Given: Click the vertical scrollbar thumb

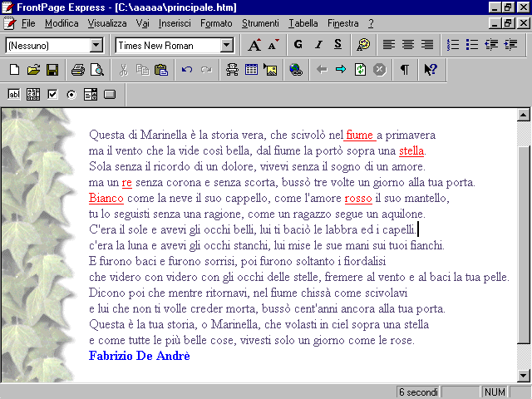Looking at the screenshot, I should (x=524, y=245).
